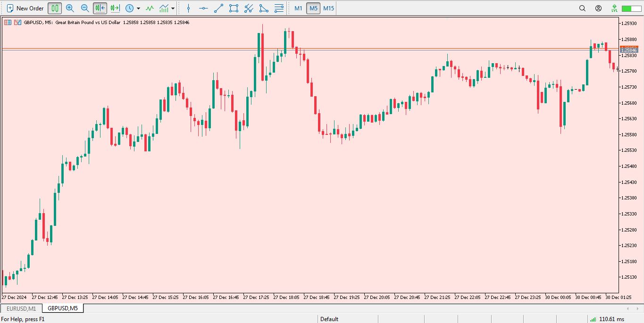Viewport: 644px width, 323px height.
Task: Expand the chart templates dropdown arrow
Action: pyautogui.click(x=173, y=8)
